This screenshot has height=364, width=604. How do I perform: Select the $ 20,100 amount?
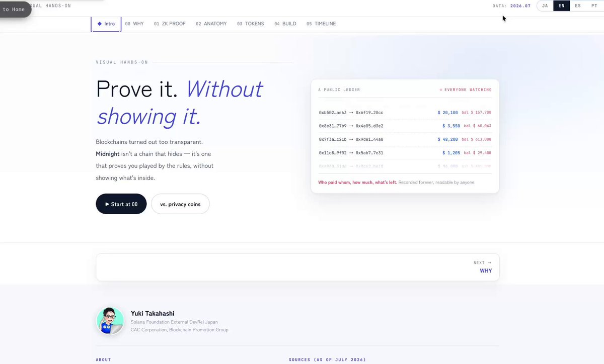pos(447,113)
